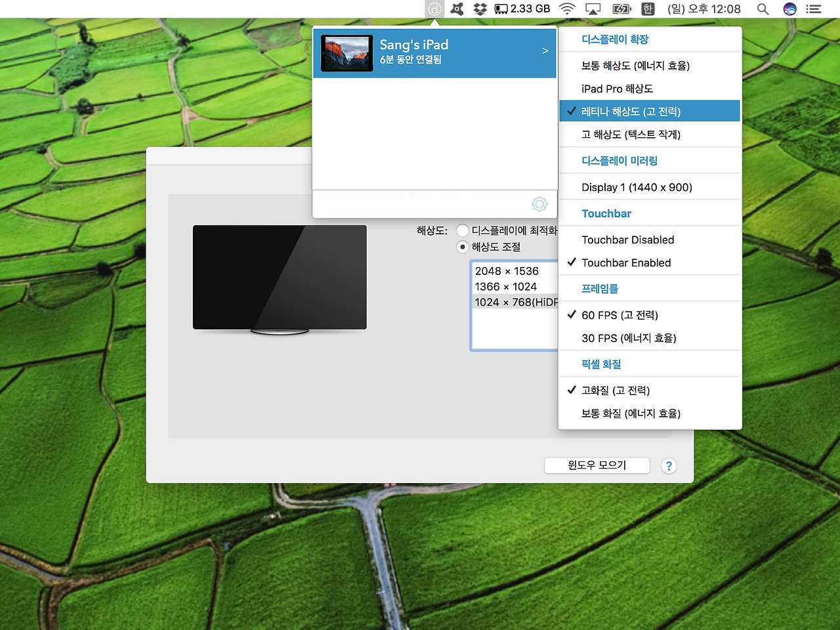Open the Notification Center list icon

tap(814, 9)
